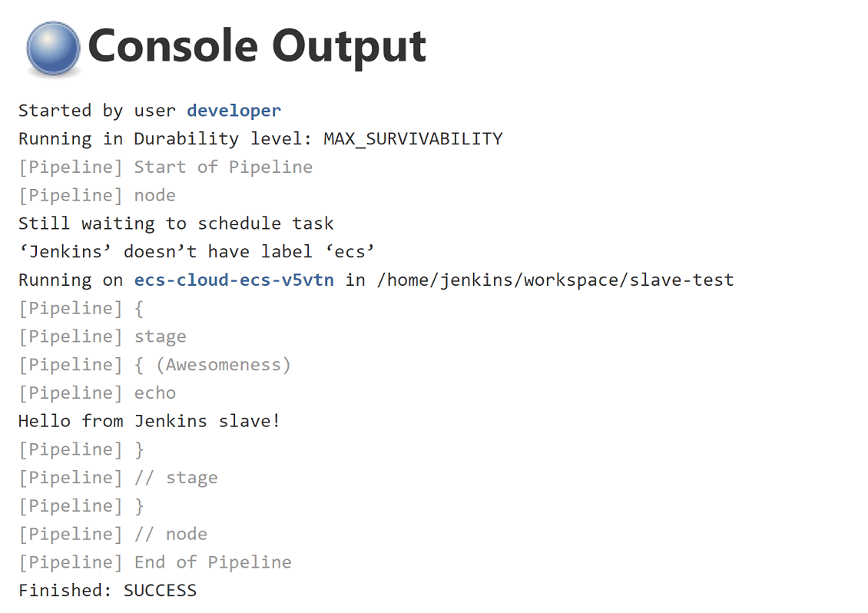Open the developer user link
This screenshot has height=613, width=868.
pyautogui.click(x=234, y=111)
